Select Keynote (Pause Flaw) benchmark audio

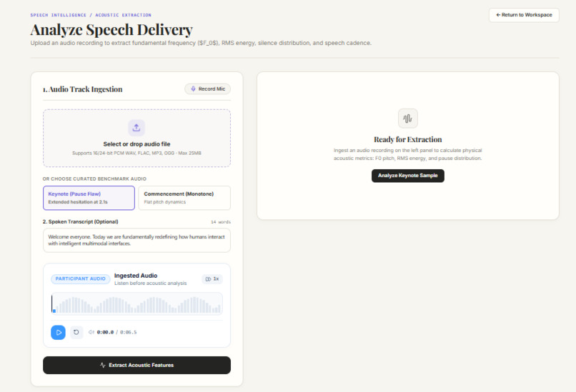89,198
